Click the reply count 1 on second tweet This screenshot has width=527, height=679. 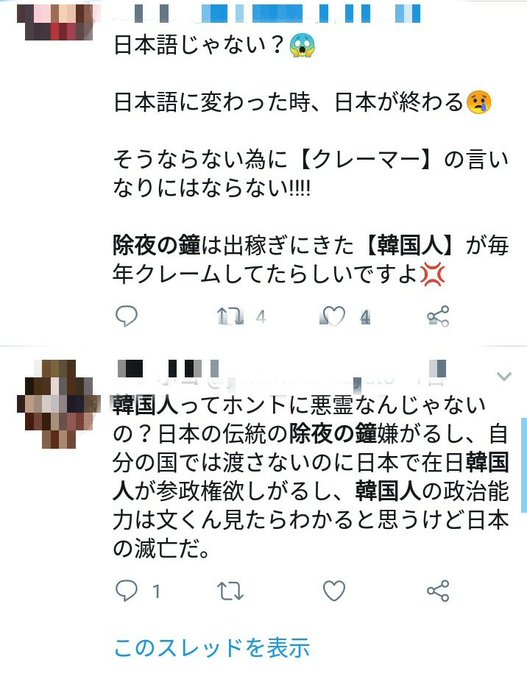[x=156, y=592]
